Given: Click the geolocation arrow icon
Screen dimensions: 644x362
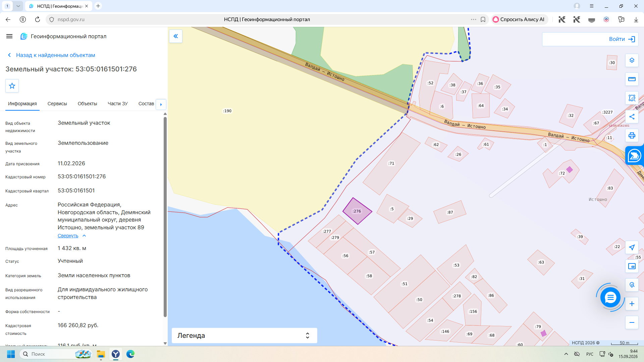Looking at the screenshot, I should coord(632,247).
